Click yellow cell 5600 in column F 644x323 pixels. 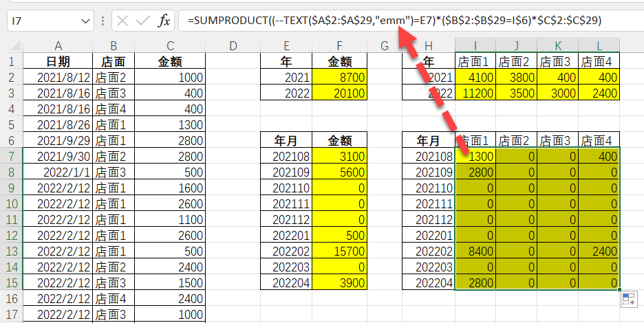click(x=340, y=172)
